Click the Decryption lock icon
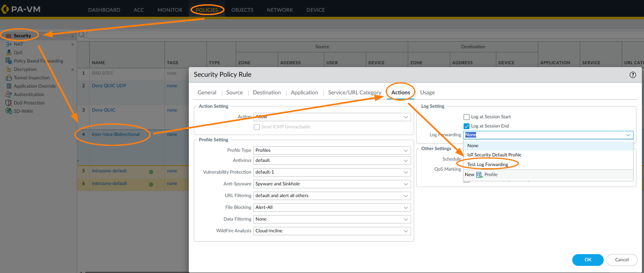Viewport: 644px width, 273px height. (x=8, y=69)
